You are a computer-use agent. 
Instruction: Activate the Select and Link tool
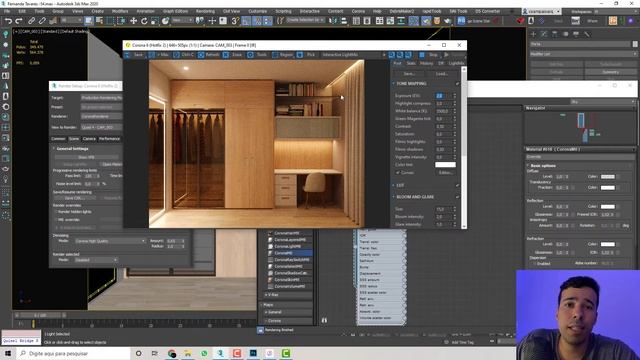coord(31,20)
